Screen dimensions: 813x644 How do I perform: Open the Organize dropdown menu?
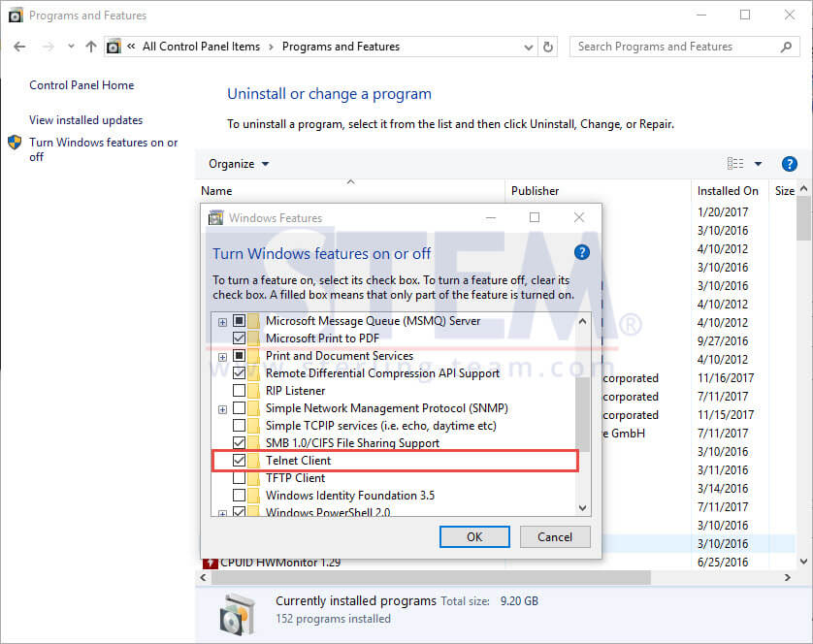pyautogui.click(x=239, y=164)
